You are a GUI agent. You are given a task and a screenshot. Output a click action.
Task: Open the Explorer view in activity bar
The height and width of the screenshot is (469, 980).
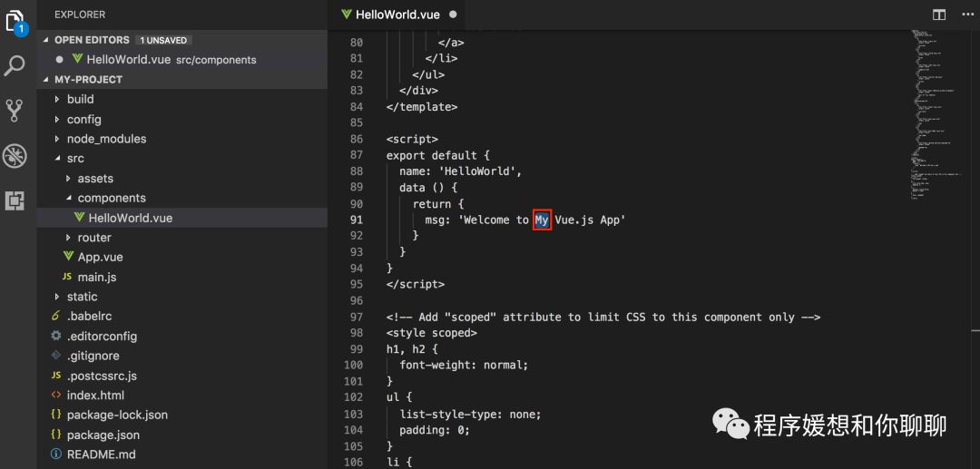pos(15,21)
